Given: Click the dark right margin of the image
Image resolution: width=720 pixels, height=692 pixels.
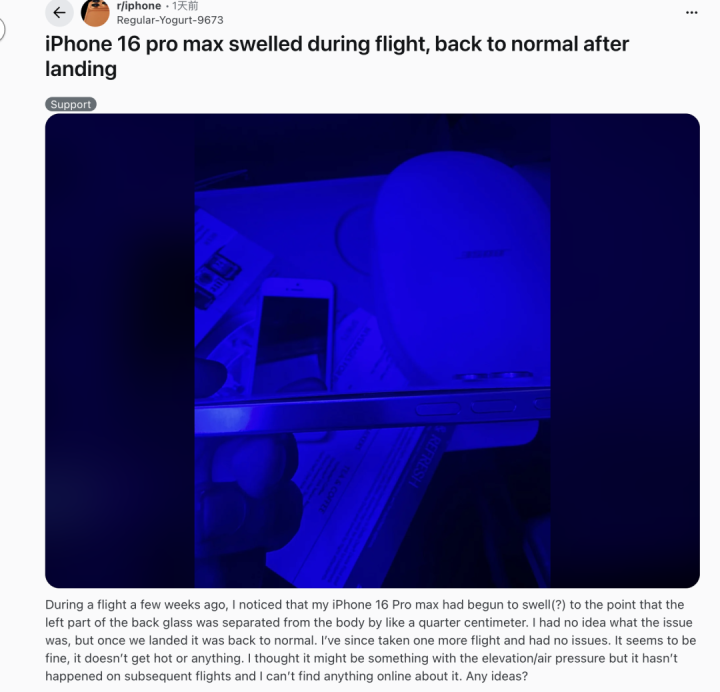Looking at the screenshot, I should 625,351.
